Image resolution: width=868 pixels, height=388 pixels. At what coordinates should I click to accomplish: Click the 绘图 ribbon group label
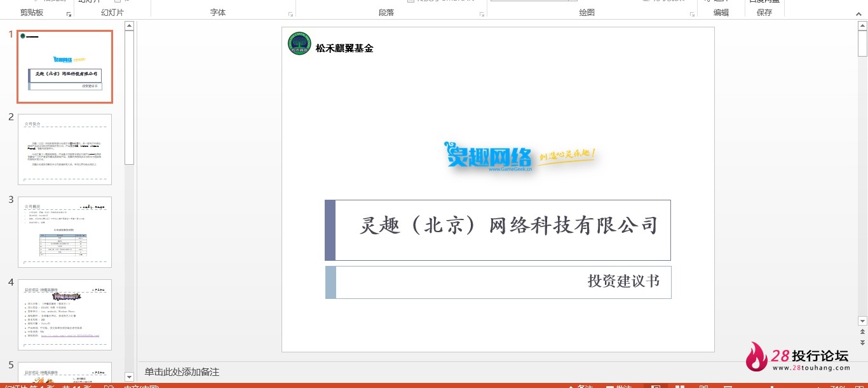pyautogui.click(x=587, y=13)
